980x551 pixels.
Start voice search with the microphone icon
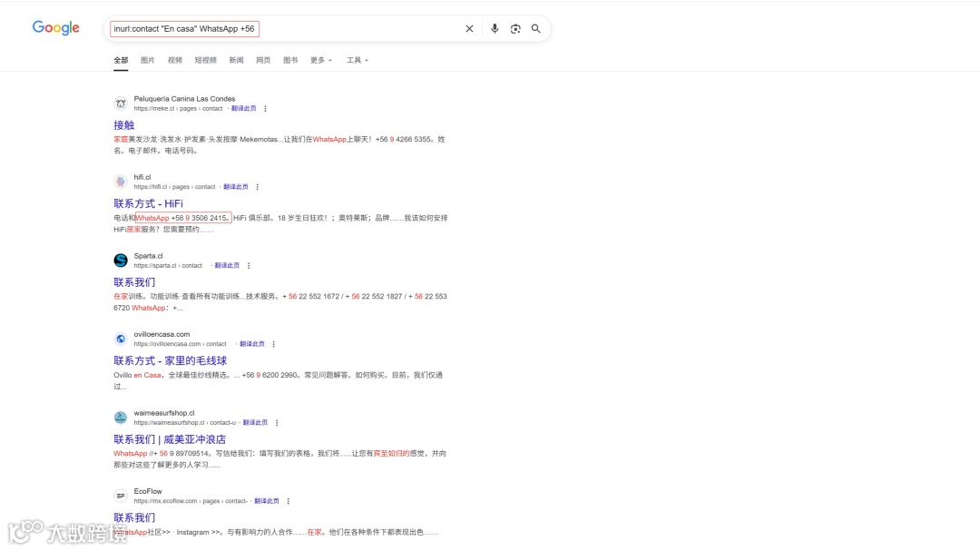tap(495, 29)
